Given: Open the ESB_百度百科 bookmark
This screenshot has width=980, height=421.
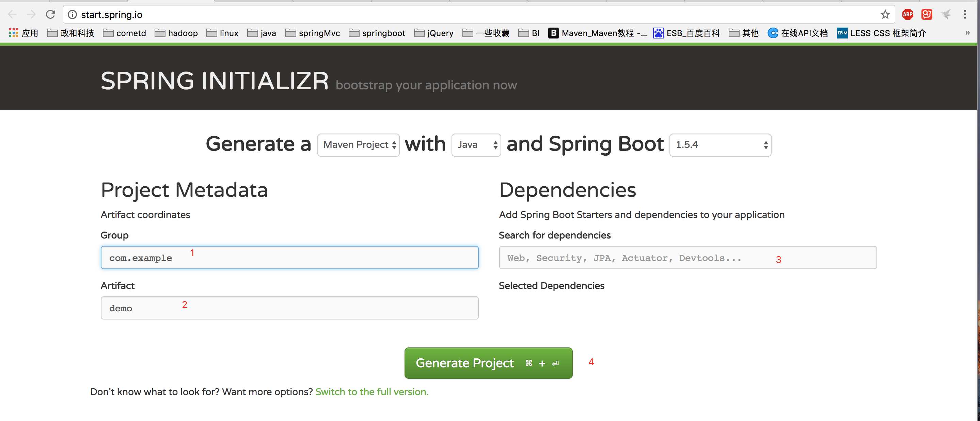Looking at the screenshot, I should [x=686, y=33].
